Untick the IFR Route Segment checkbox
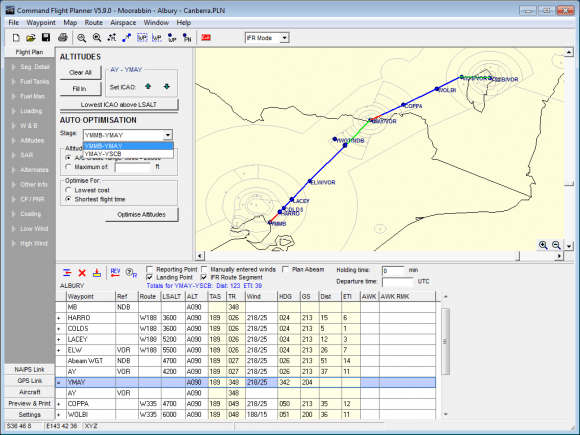Viewport: 580px width, 435px height. pyautogui.click(x=204, y=277)
